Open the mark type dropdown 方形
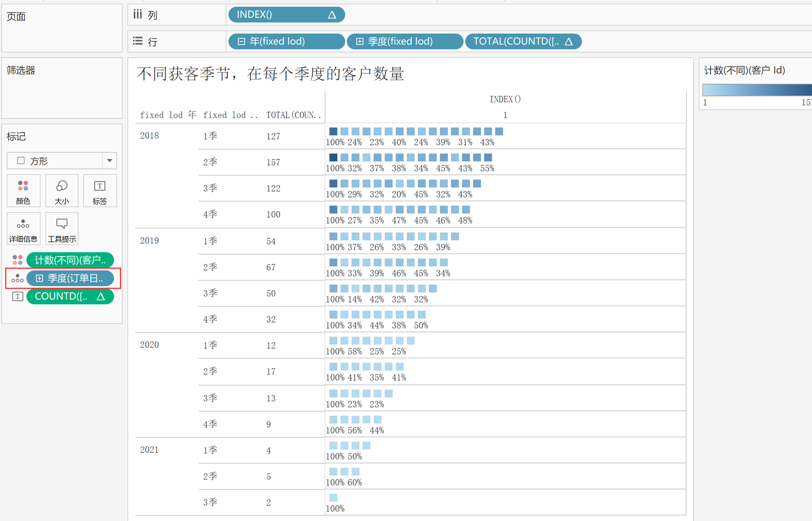This screenshot has width=812, height=521. (x=109, y=161)
